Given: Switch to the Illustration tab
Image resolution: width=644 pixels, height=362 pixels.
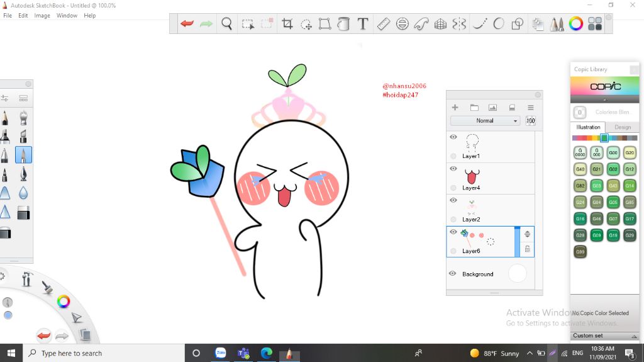Looking at the screenshot, I should pos(588,127).
